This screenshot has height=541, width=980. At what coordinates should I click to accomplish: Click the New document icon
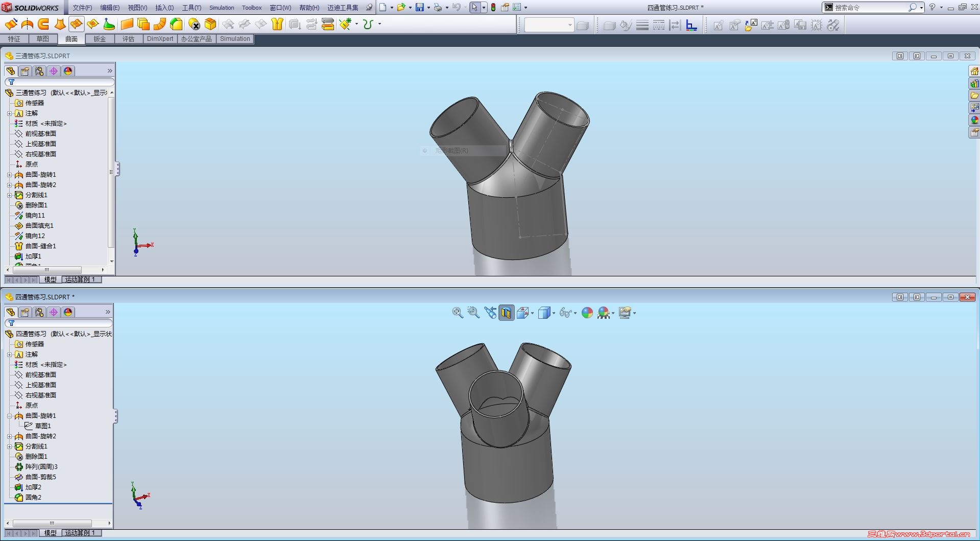pos(383,7)
